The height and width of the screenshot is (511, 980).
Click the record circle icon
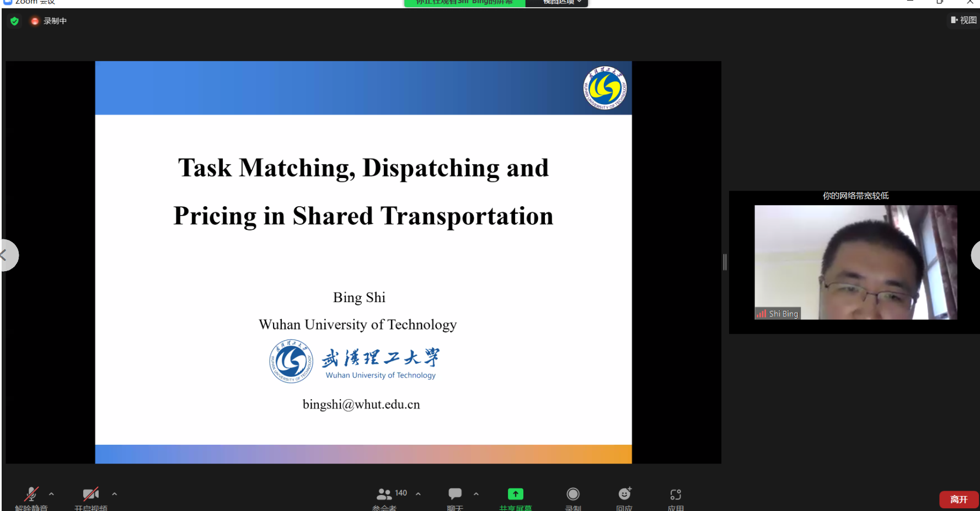[573, 494]
